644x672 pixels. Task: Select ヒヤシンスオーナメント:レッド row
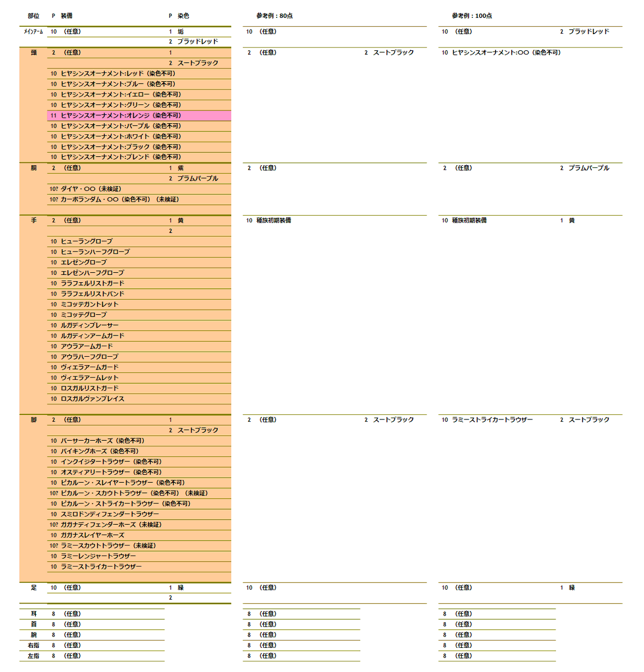139,73
